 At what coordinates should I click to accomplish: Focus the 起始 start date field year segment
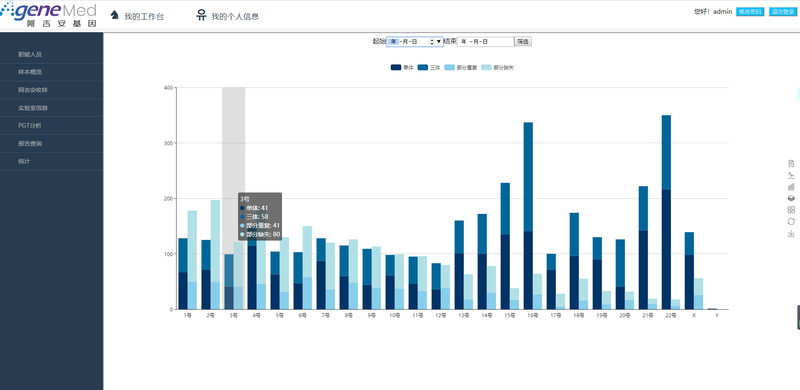[393, 42]
